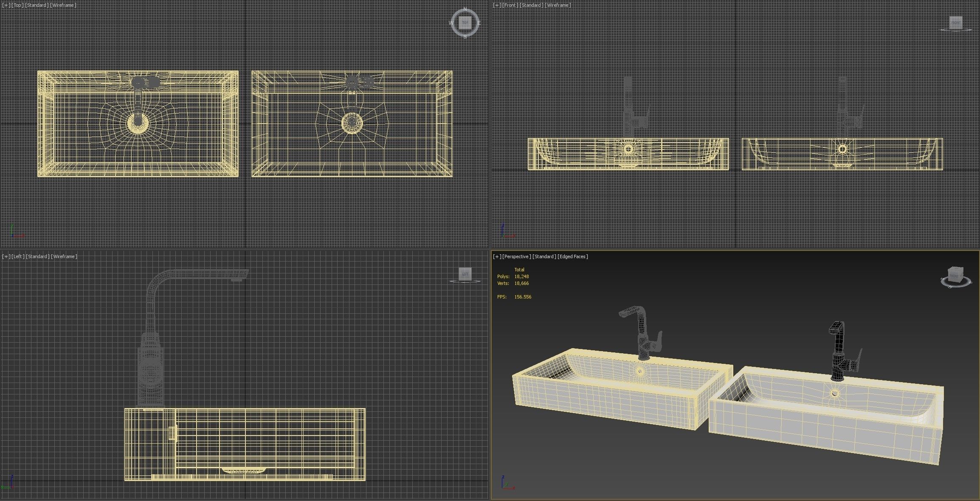Click the Left viewport ViewCube face
This screenshot has width=980, height=501.
tap(465, 274)
